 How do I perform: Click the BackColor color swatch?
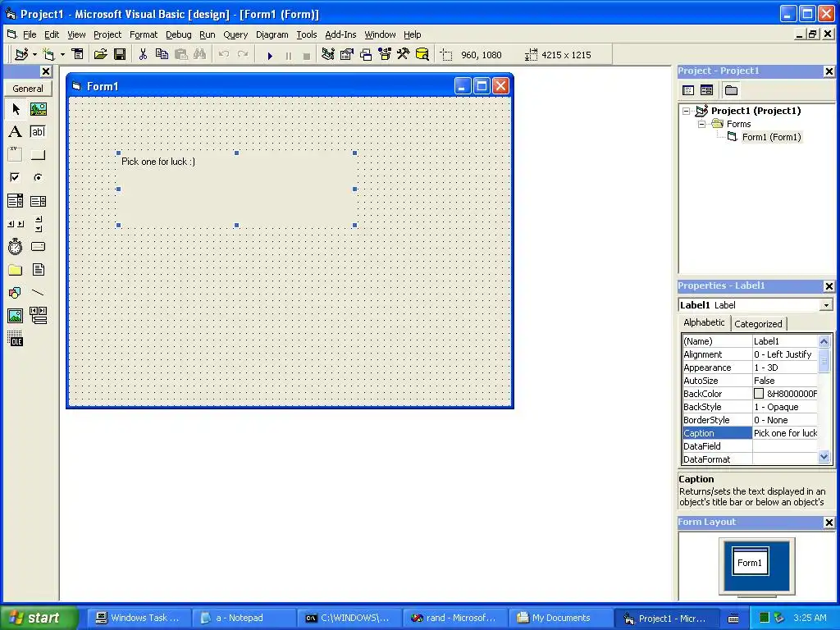tap(759, 394)
